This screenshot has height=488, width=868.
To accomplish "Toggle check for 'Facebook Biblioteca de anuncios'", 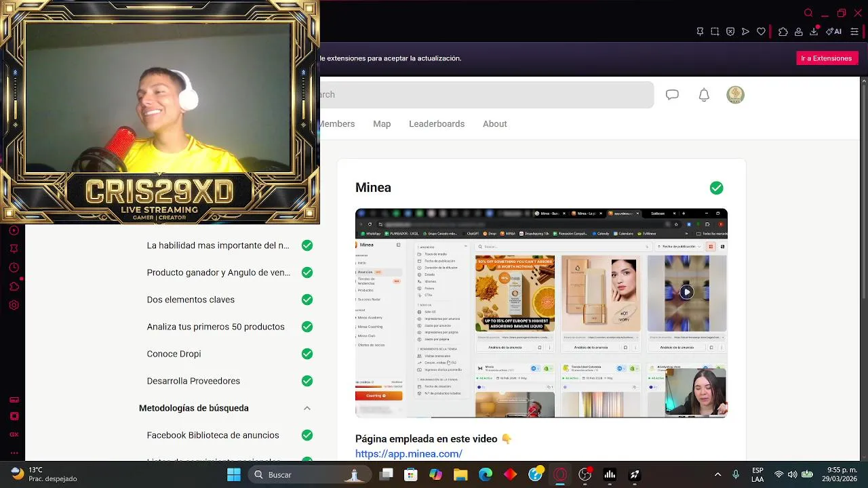I will (307, 435).
